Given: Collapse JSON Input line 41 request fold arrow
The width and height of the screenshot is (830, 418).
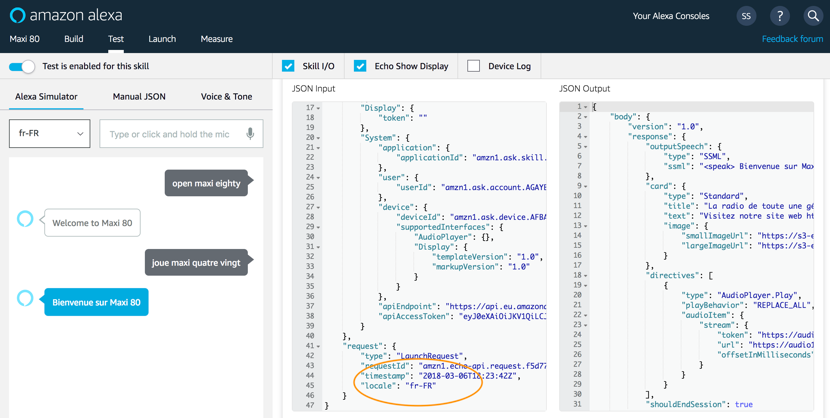Looking at the screenshot, I should click(318, 346).
